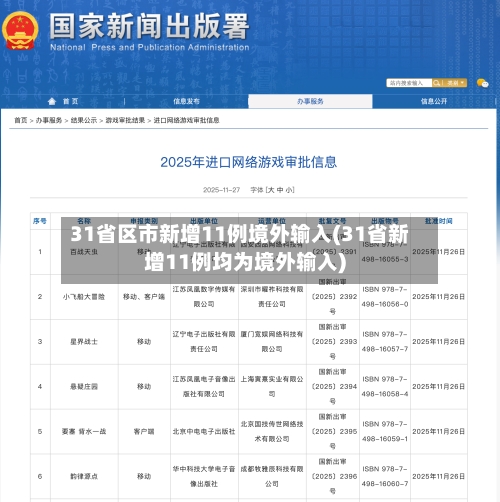Click approval number (2025) 2392
The width and height of the screenshot is (500, 502).
[x=334, y=297]
